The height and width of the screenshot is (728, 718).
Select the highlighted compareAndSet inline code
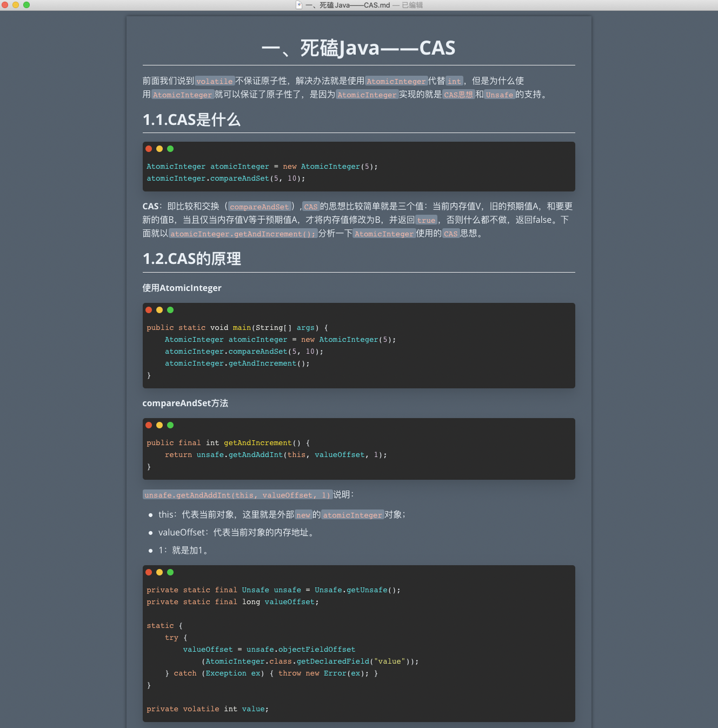pyautogui.click(x=259, y=207)
